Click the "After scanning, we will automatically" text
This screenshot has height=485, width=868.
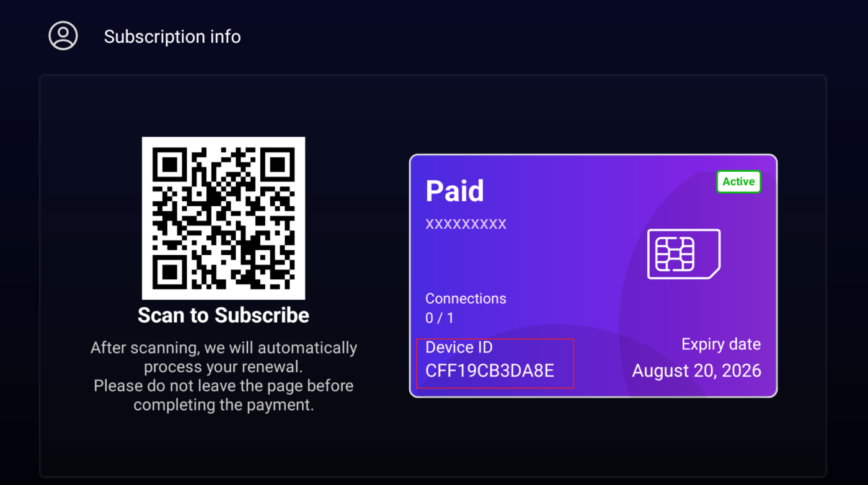223,347
